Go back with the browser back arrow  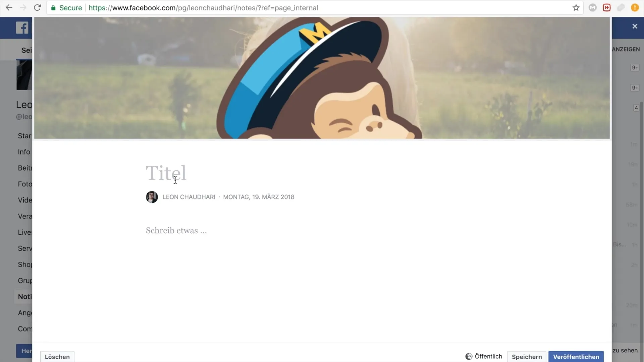(9, 8)
